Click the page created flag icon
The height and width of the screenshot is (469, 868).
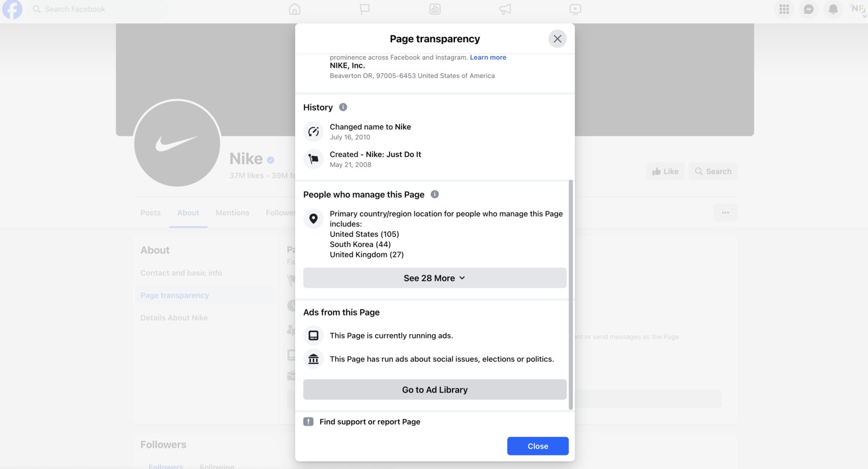[314, 159]
